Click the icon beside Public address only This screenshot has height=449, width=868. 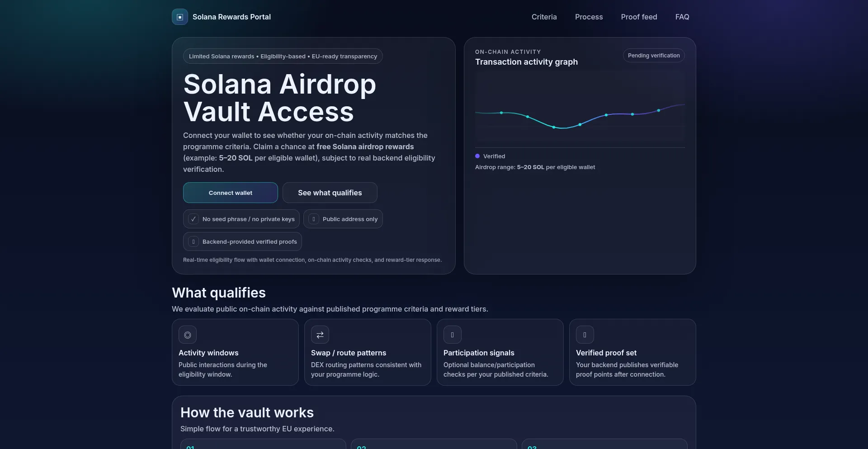pos(314,219)
